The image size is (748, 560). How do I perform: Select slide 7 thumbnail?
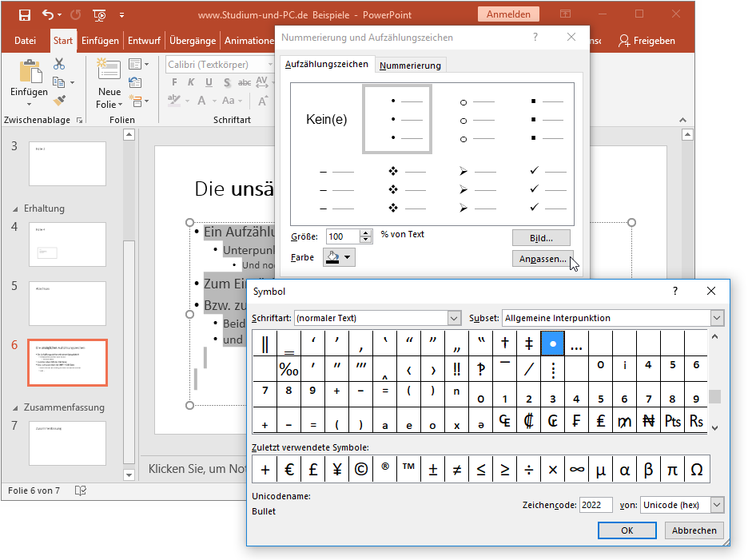[x=67, y=443]
